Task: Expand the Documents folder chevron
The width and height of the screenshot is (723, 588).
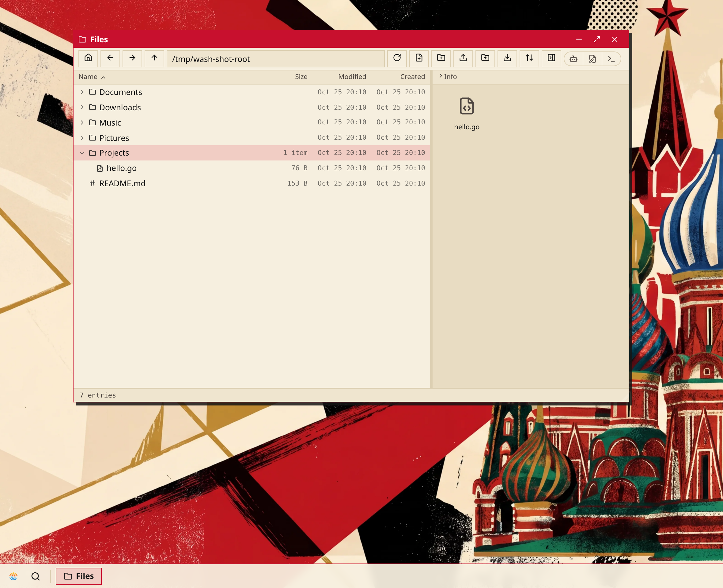Action: tap(82, 92)
